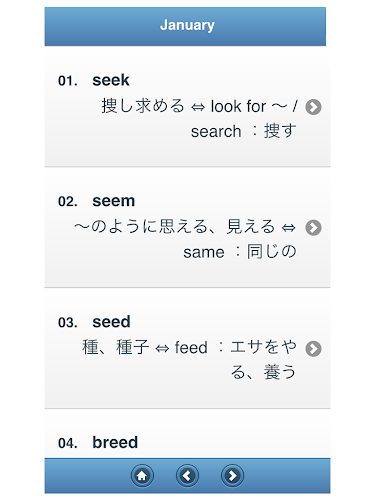Click item number 02 label
Image resolution: width=375 pixels, height=500 pixels.
coord(68,202)
